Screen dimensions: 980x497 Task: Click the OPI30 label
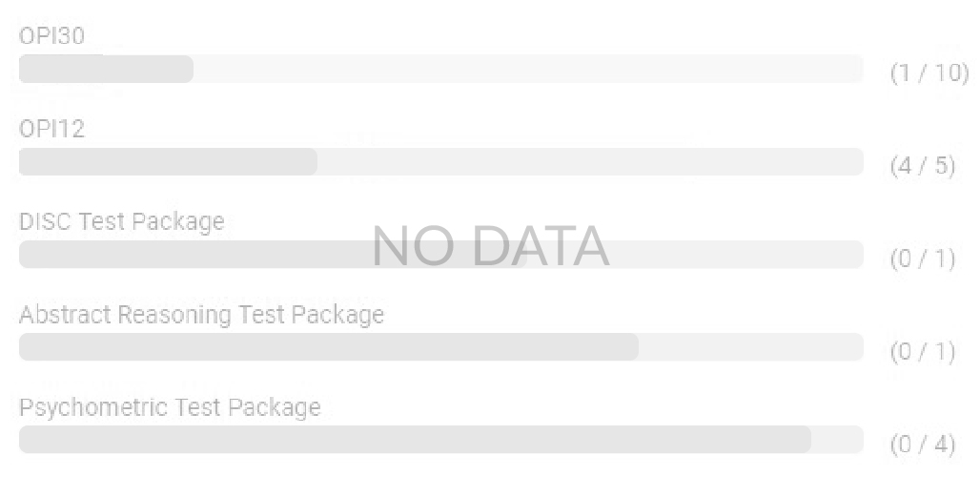51,36
